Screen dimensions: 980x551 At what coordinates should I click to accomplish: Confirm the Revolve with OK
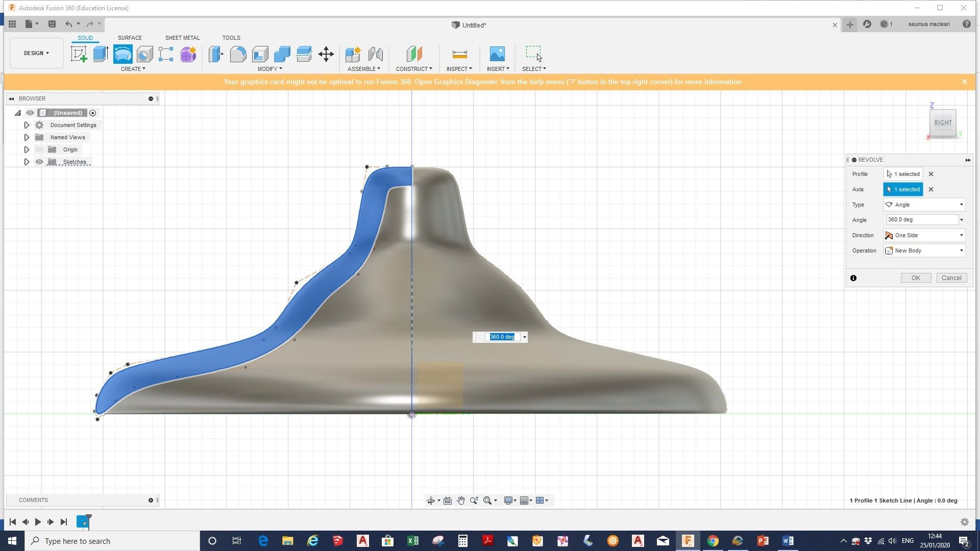[916, 278]
